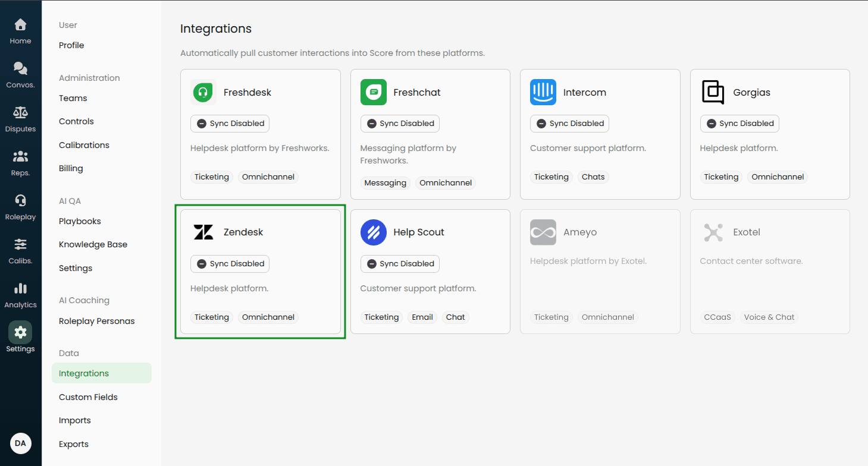
Task: Click Messaging tag on Freshchat card
Action: [386, 183]
